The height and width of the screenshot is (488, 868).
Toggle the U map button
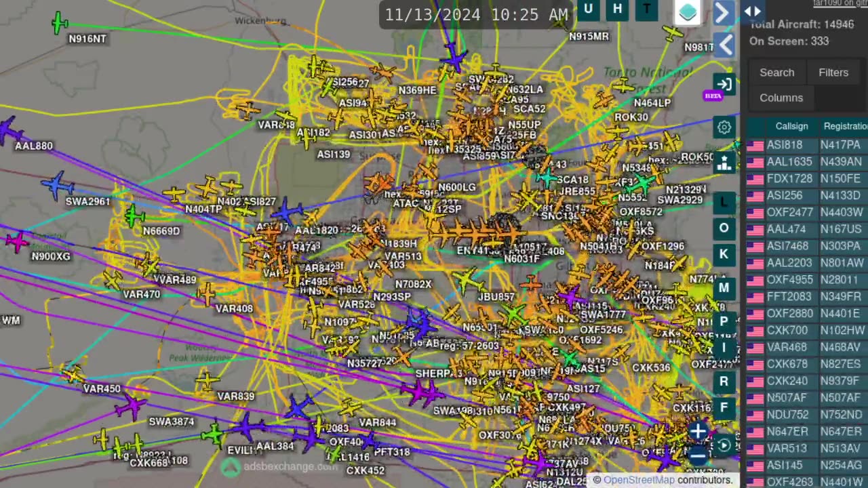588,9
